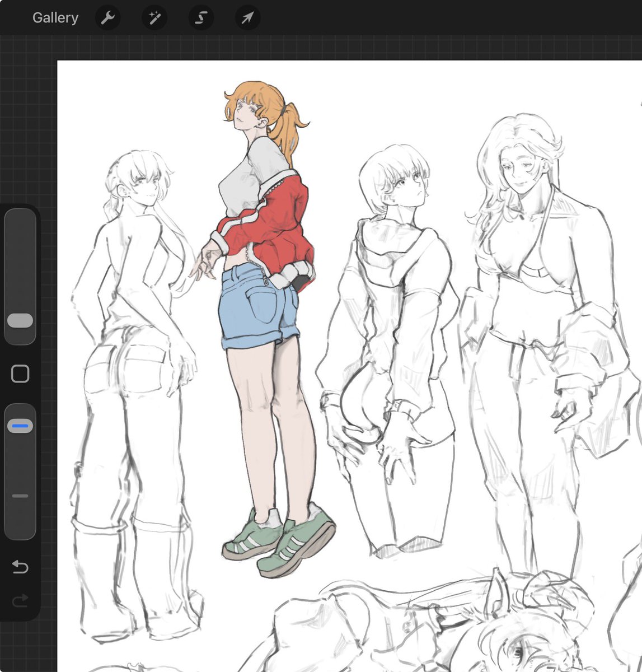Click the blue brush opacity slider handle
642x672 pixels.
tap(20, 426)
